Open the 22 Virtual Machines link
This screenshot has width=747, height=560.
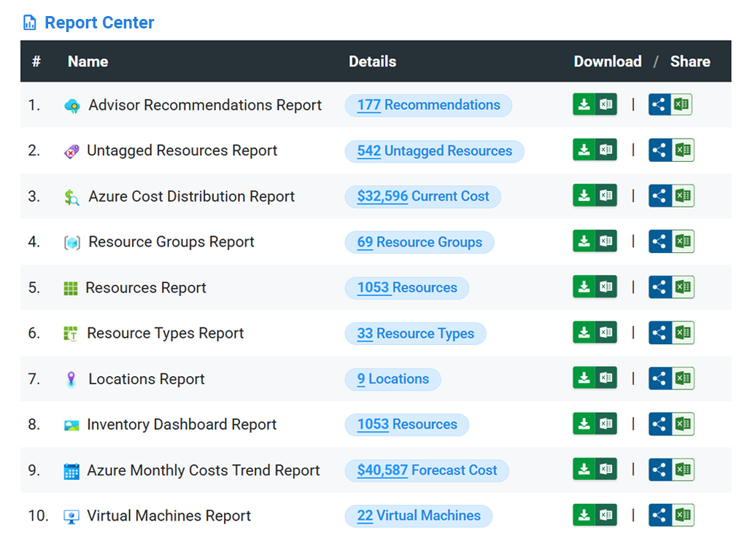(x=419, y=516)
